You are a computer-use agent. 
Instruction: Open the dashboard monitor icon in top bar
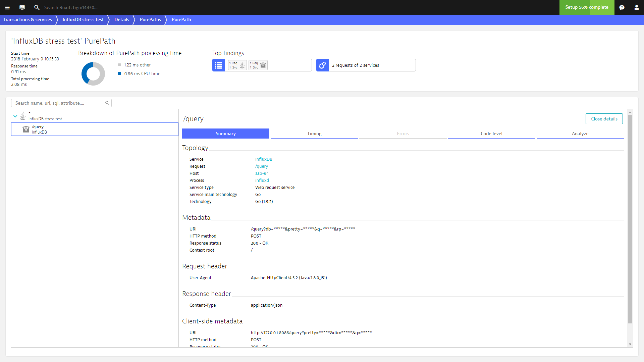pos(22,7)
